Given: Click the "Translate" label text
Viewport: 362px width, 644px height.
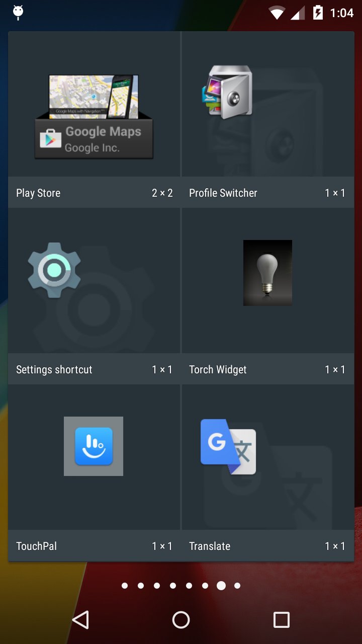Looking at the screenshot, I should coord(210,546).
